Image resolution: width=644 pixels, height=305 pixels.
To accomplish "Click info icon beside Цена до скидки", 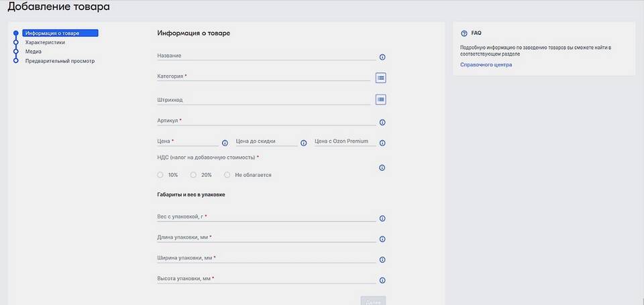I will 303,143.
